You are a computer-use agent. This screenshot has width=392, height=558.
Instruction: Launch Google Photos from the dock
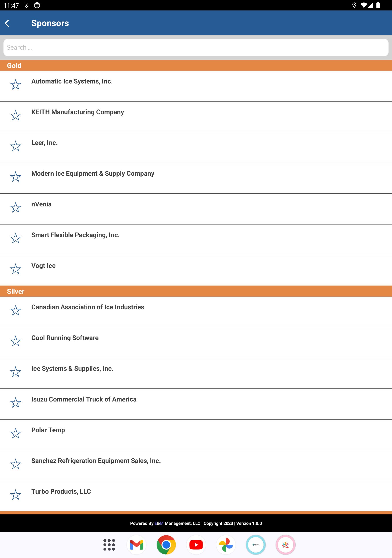(226, 545)
